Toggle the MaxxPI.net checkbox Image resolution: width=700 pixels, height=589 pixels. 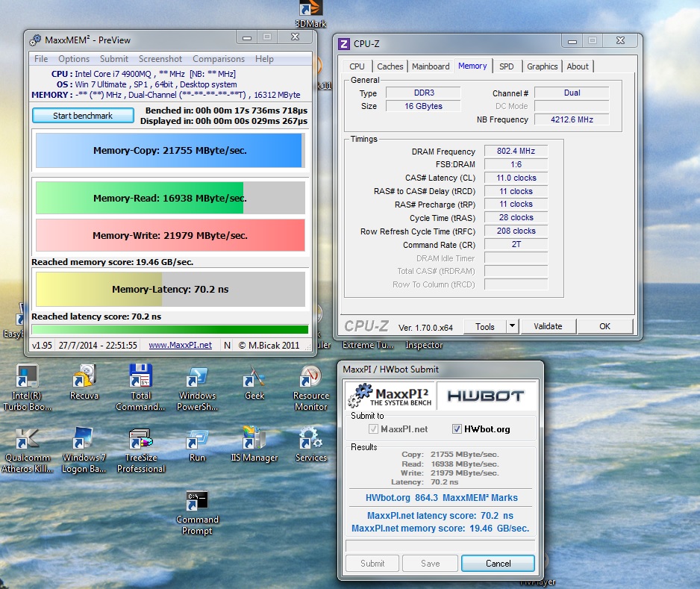click(373, 429)
